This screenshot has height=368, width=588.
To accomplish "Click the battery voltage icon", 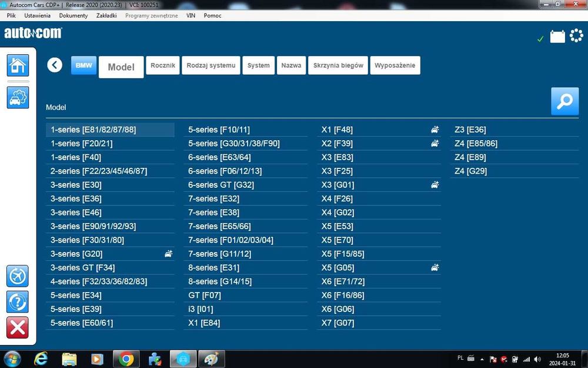I will 557,37.
